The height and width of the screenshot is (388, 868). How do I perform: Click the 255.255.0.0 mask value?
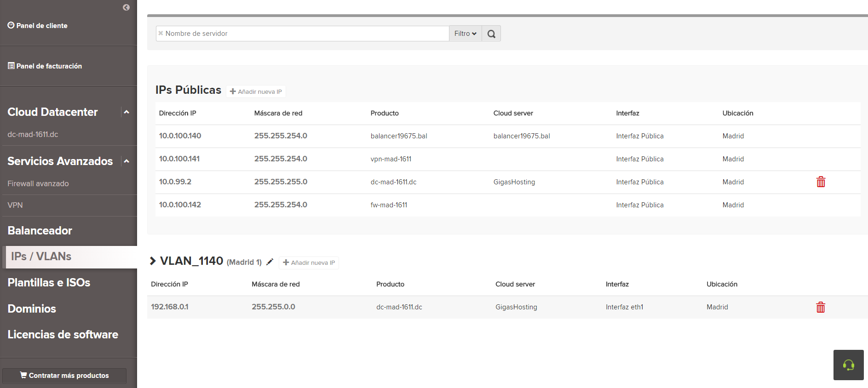[x=273, y=307]
